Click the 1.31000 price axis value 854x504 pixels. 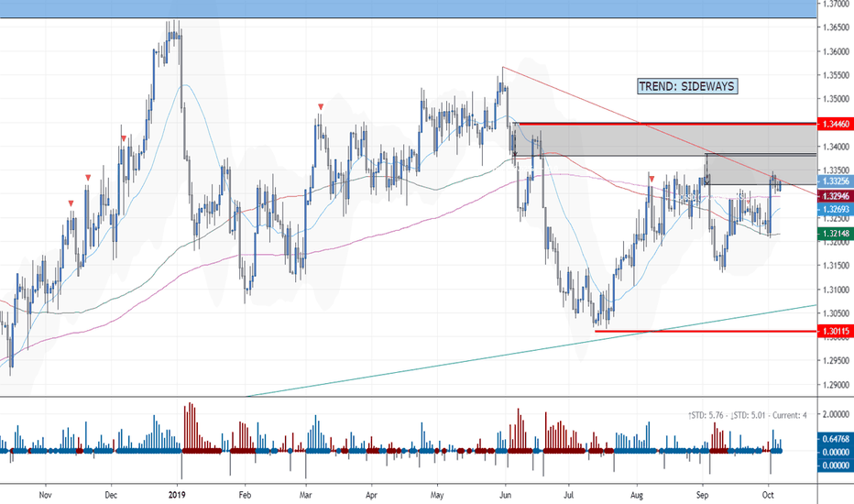click(836, 290)
